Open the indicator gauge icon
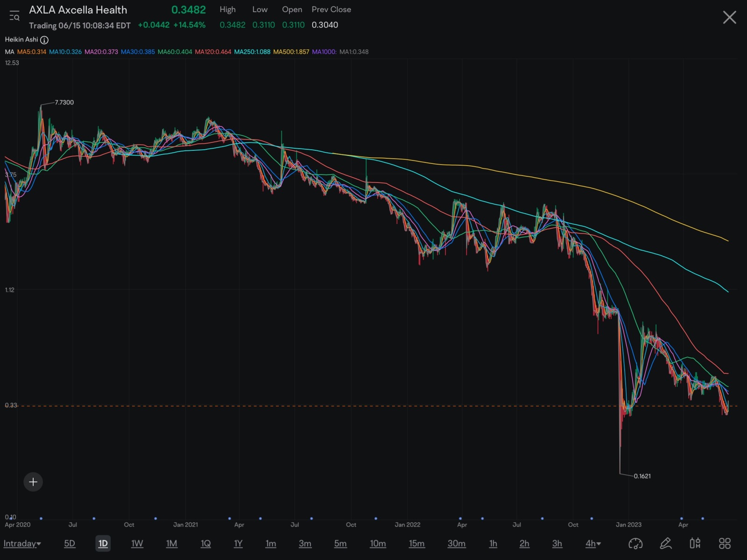This screenshot has width=747, height=560. point(635,543)
